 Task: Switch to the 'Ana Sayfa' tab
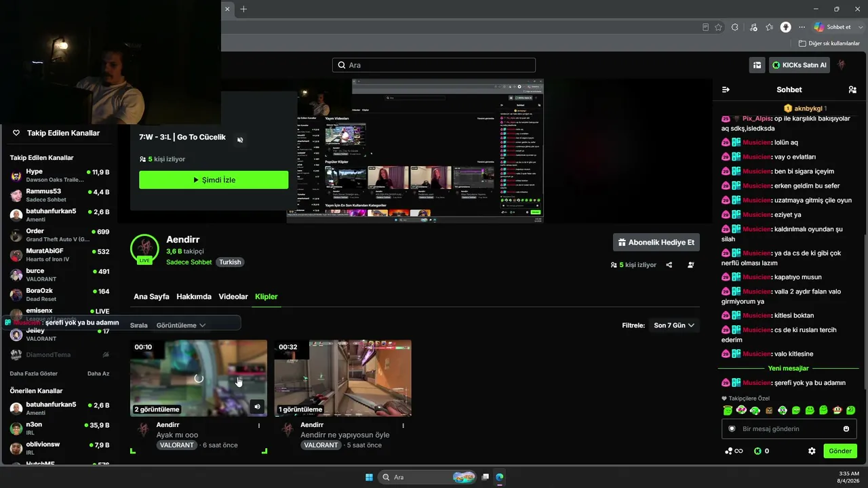point(151,297)
